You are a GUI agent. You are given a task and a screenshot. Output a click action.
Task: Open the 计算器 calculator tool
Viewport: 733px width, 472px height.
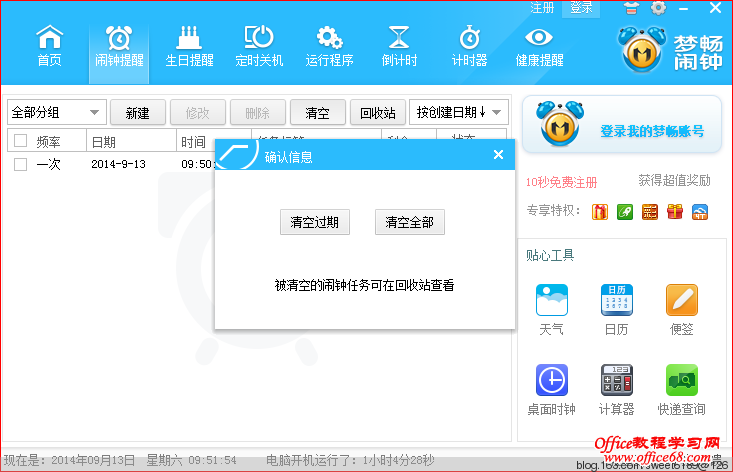coord(617,389)
